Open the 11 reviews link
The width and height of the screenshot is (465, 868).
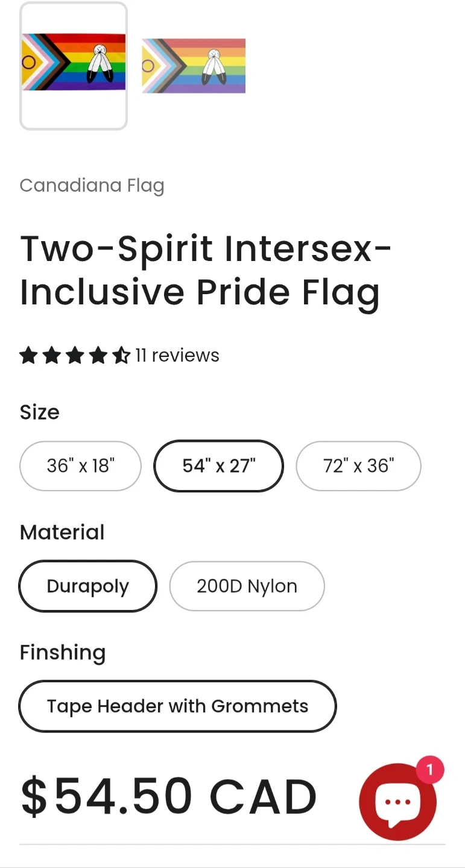coord(177,356)
